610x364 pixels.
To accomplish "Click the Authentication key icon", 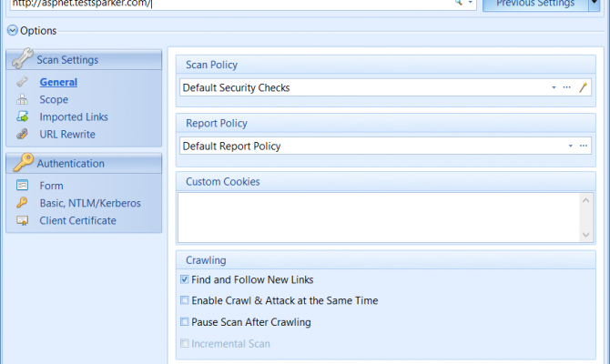I will tap(20, 164).
